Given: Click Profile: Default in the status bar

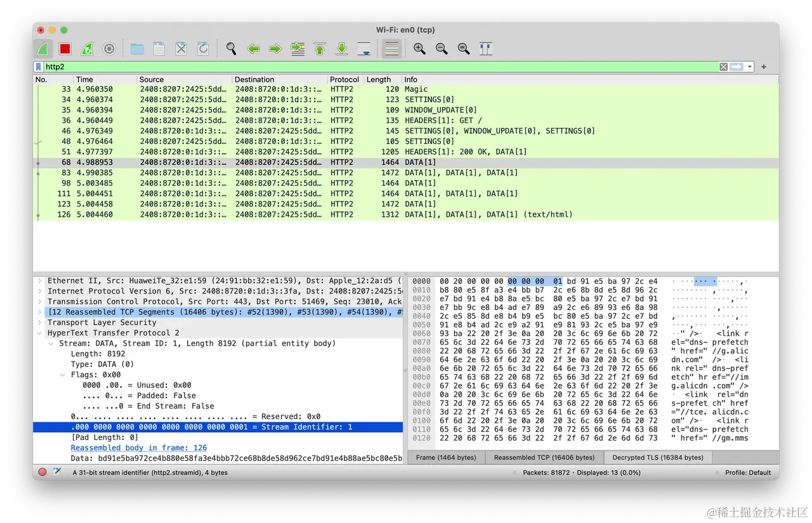Looking at the screenshot, I should 748,472.
